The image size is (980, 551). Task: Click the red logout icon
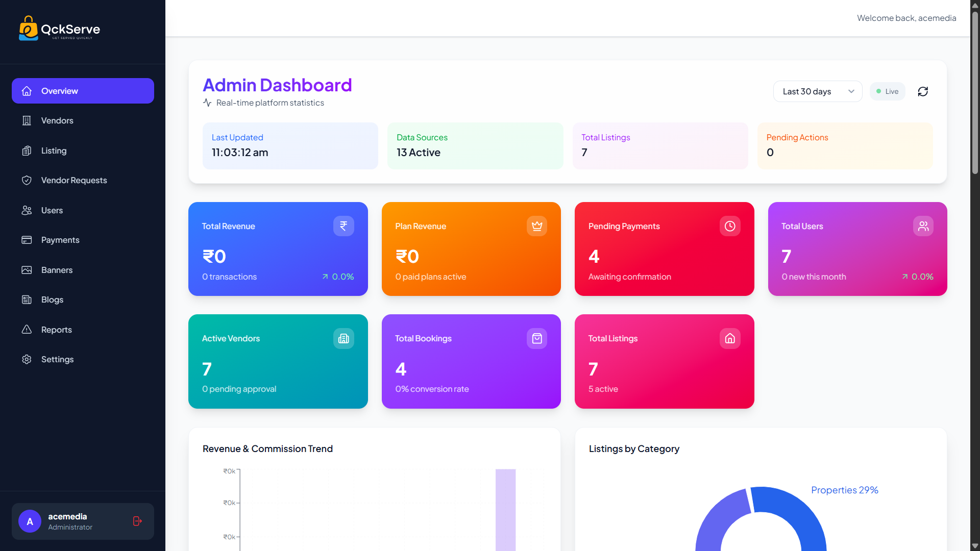[x=137, y=521]
